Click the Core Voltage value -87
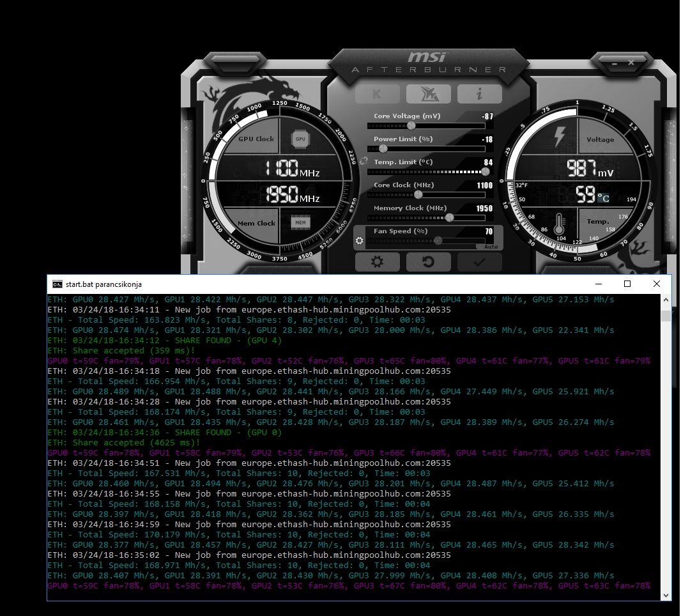 [x=487, y=116]
